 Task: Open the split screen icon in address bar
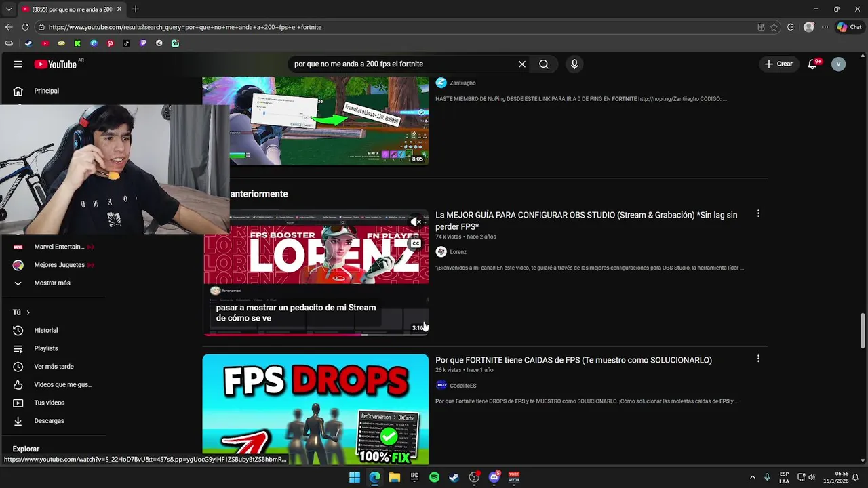coord(761,27)
